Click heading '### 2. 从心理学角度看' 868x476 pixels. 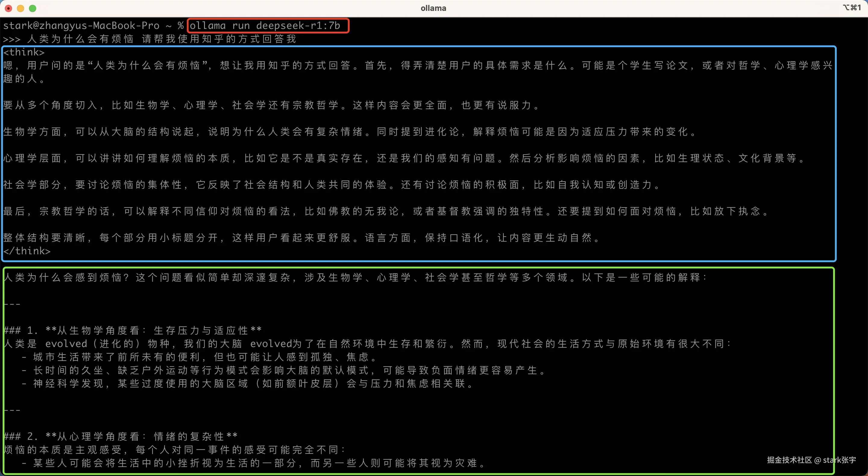click(121, 437)
